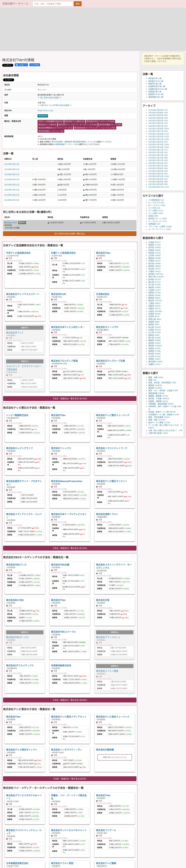
Task: Click 同じ住所の会社の決算一覧を見る button
Action: click(x=70, y=233)
